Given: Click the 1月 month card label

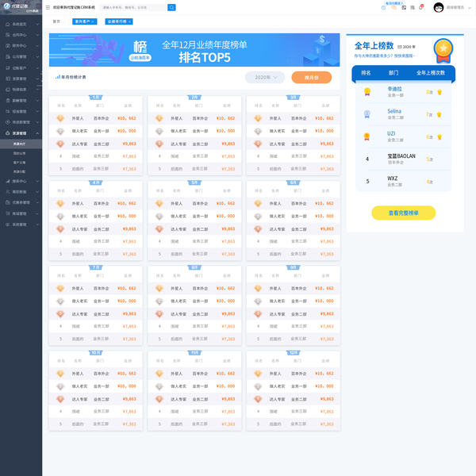Looking at the screenshot, I should [96, 98].
